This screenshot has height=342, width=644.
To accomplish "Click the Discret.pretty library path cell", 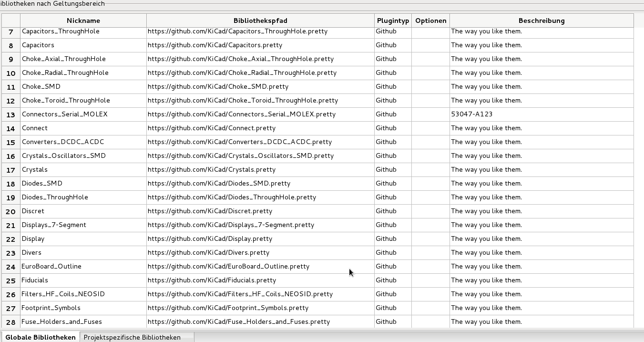I will click(260, 211).
